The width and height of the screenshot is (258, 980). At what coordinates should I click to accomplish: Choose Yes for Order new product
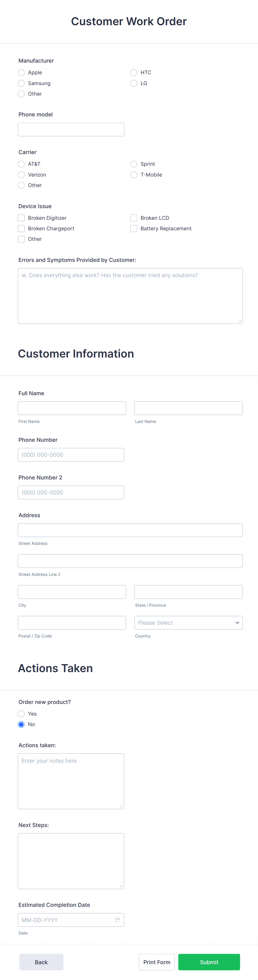click(x=21, y=714)
